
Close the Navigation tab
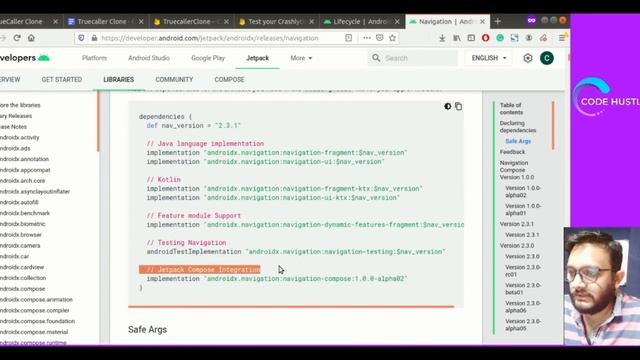[482, 21]
